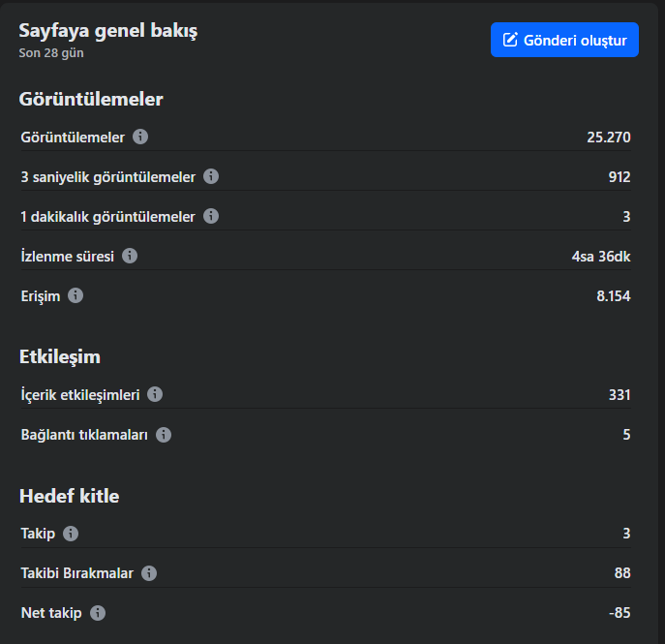Open info icon beside Görüntülemeler metric

(140, 137)
